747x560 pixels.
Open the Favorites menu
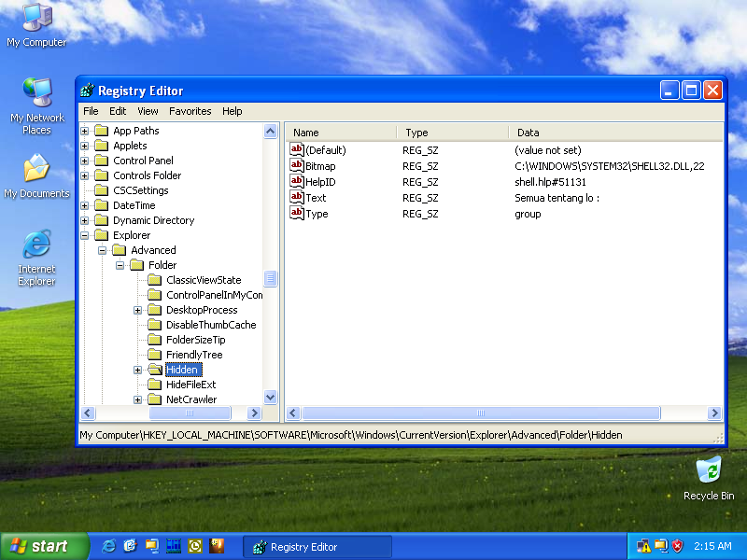[190, 111]
